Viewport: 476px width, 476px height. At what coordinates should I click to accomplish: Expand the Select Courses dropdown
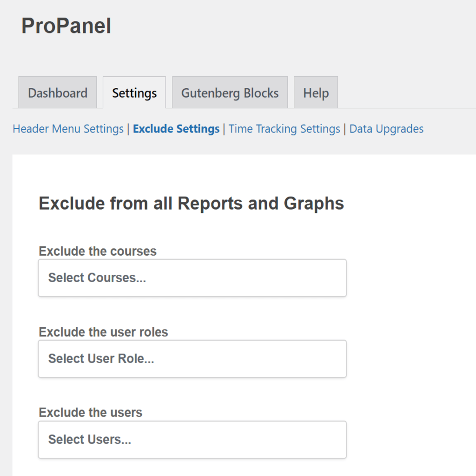[x=192, y=278]
